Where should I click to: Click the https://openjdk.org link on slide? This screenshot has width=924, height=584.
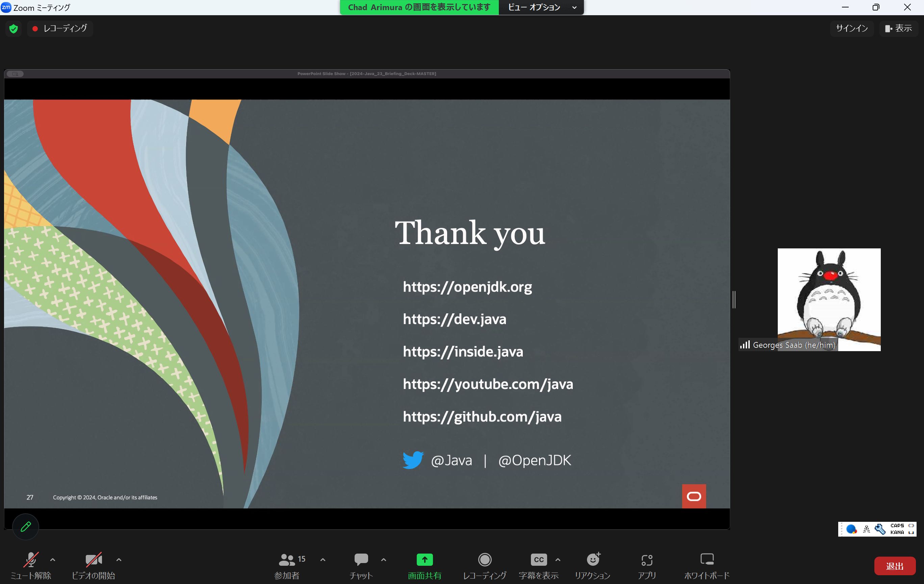[467, 287]
